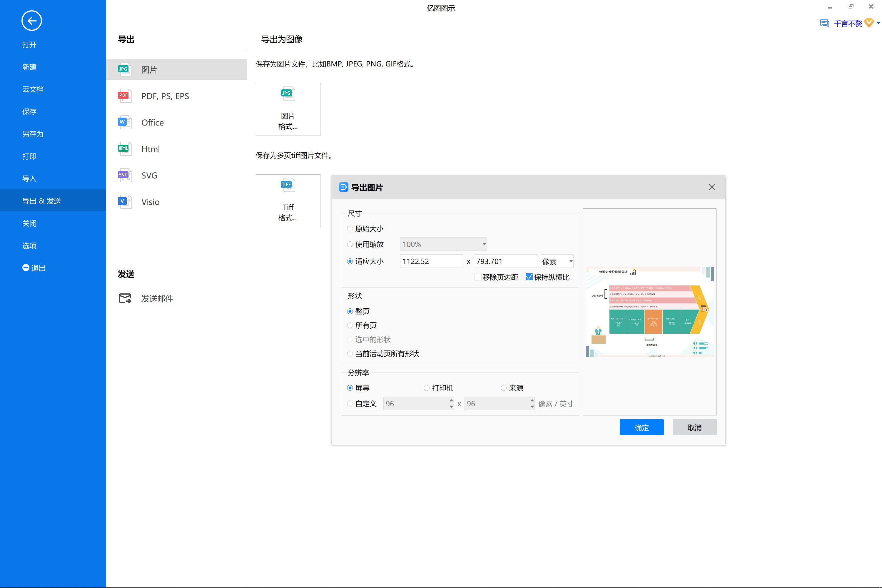Click first custom resolution stepper arrows
The width and height of the screenshot is (882, 588).
point(451,403)
